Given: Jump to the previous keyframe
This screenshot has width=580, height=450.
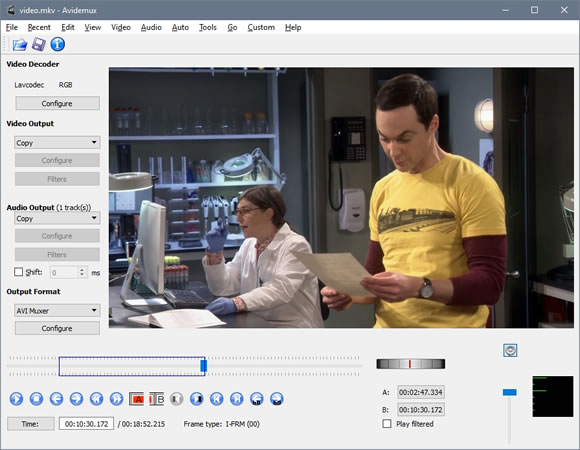Looking at the screenshot, I should [96, 399].
